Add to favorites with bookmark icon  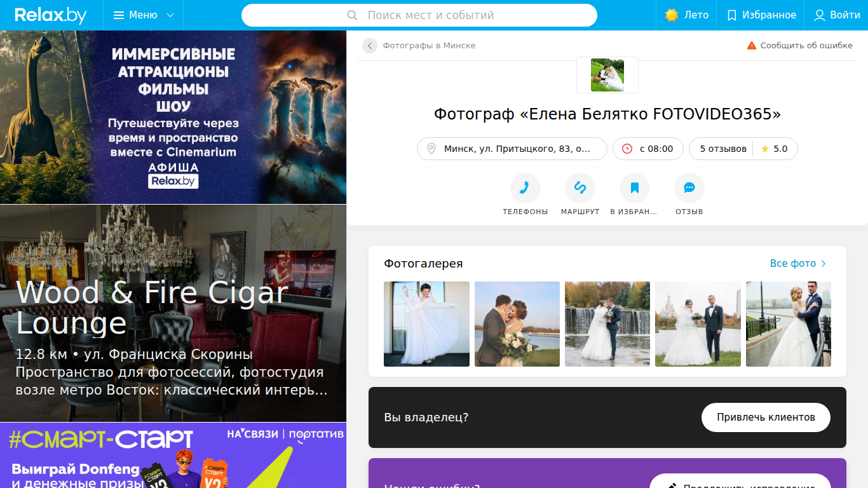634,188
